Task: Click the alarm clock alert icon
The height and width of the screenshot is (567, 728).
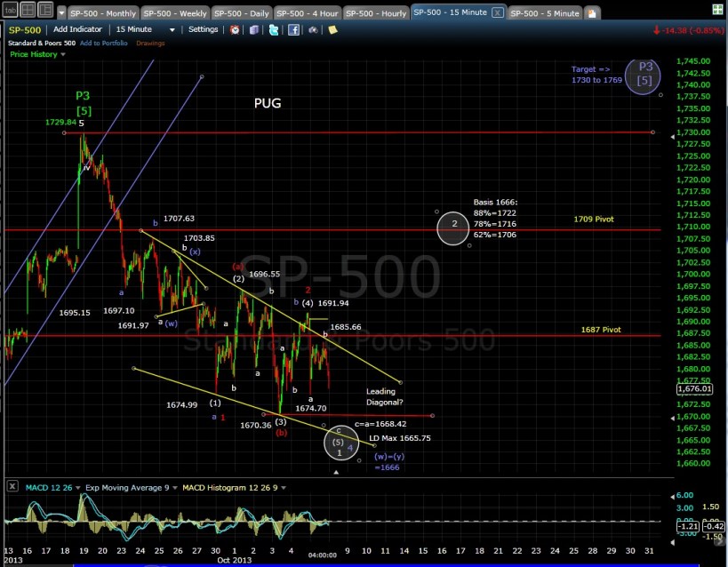Action: tap(235, 30)
